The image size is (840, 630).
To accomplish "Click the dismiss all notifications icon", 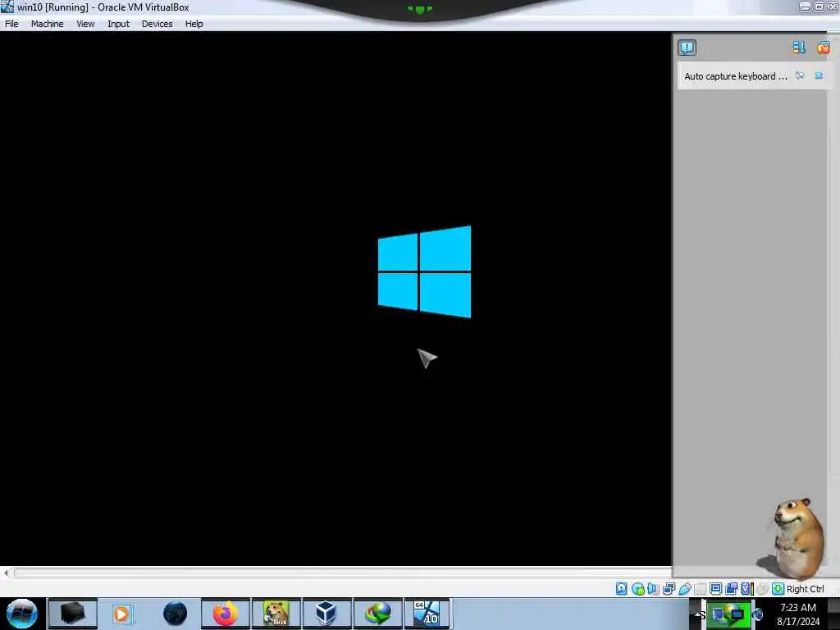I will pyautogui.click(x=823, y=48).
